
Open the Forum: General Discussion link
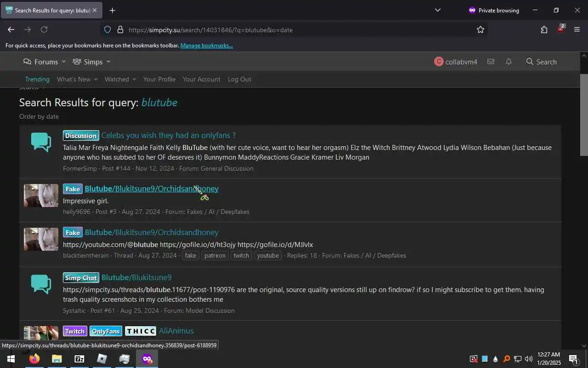tap(216, 168)
